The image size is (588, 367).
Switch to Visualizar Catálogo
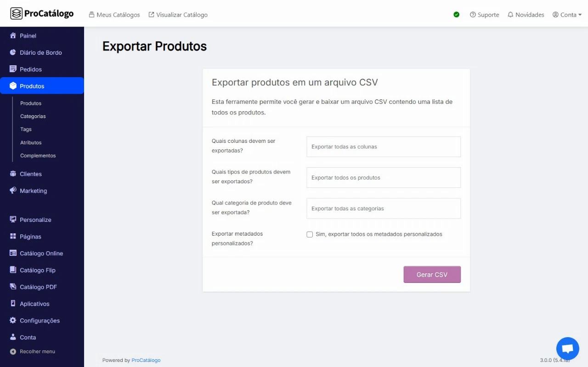coord(178,15)
